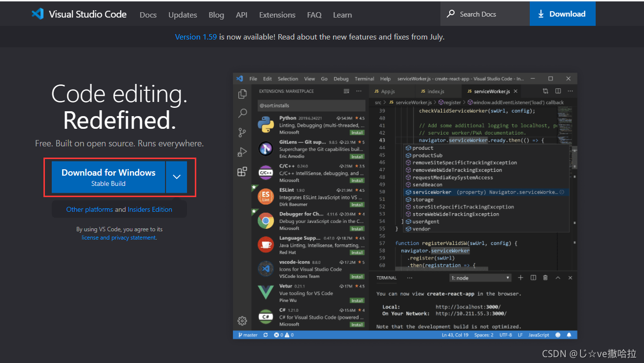This screenshot has height=363, width=644.
Task: Open Extensions in site navigation
Action: (x=277, y=15)
